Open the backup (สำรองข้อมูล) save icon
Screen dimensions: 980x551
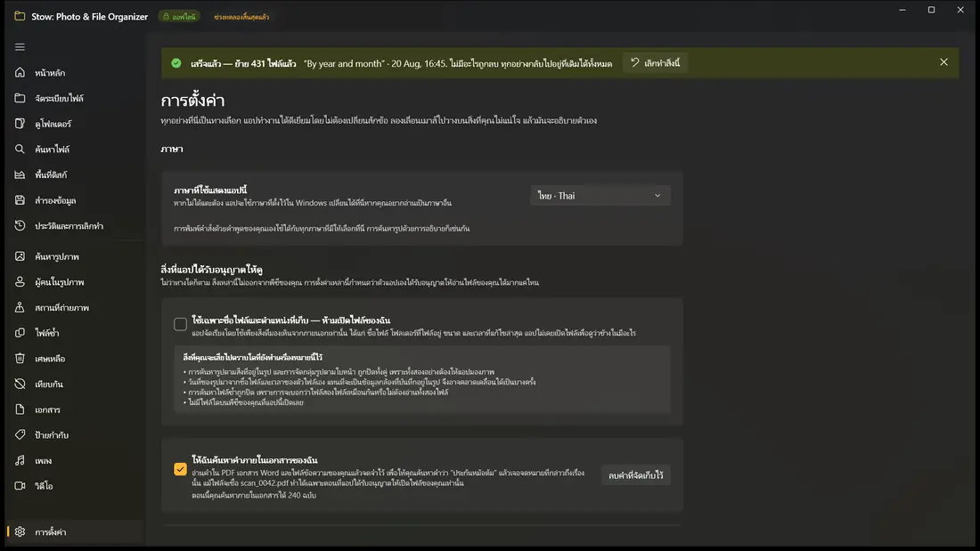point(20,200)
